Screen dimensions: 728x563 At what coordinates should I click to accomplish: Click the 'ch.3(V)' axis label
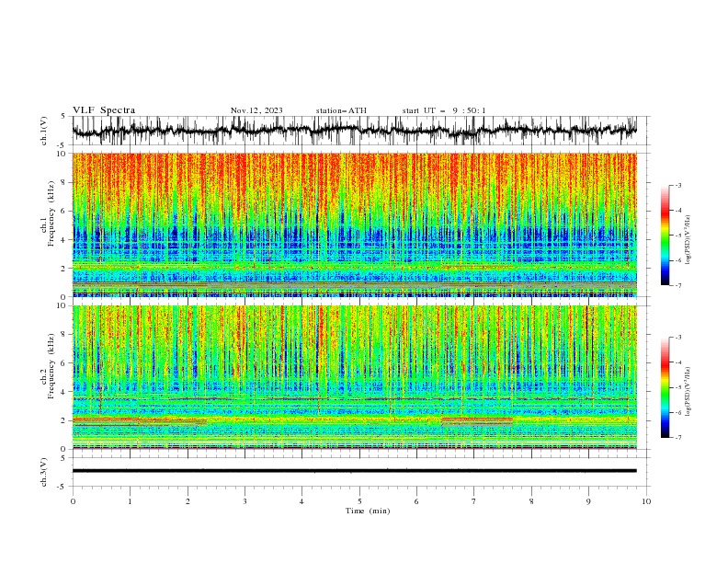[x=44, y=472]
